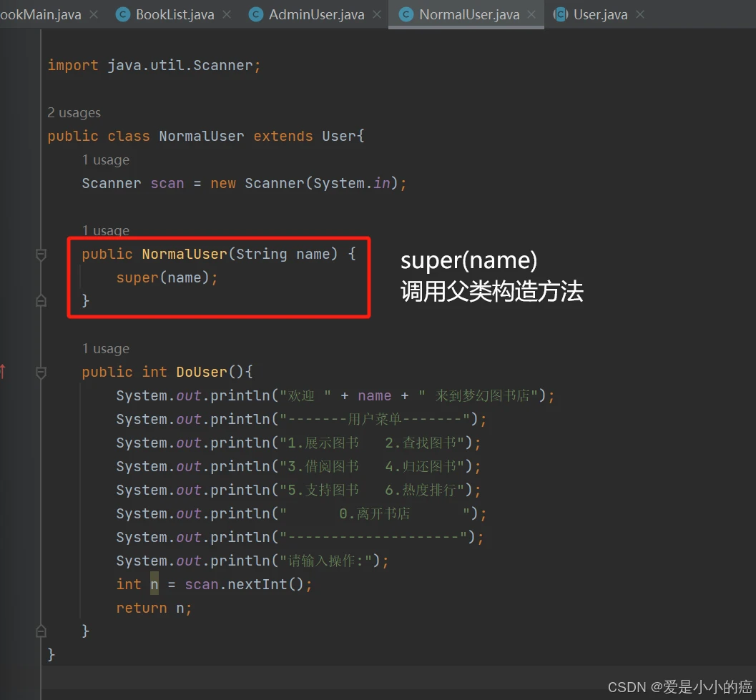Viewport: 756px width, 700px height.
Task: Click the '5.支持图书' println line
Action: [x=298, y=491]
